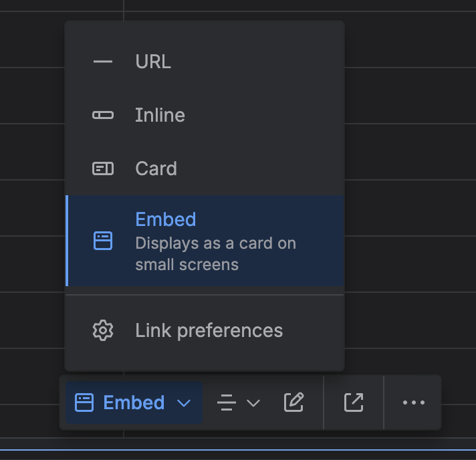Click the URL dash icon in menu
This screenshot has width=476, height=460.
pos(103,62)
